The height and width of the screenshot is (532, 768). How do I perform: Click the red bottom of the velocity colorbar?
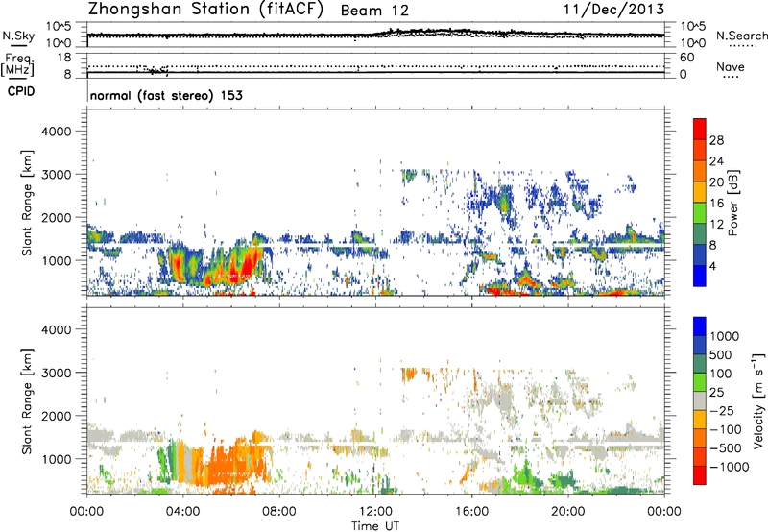click(x=700, y=475)
